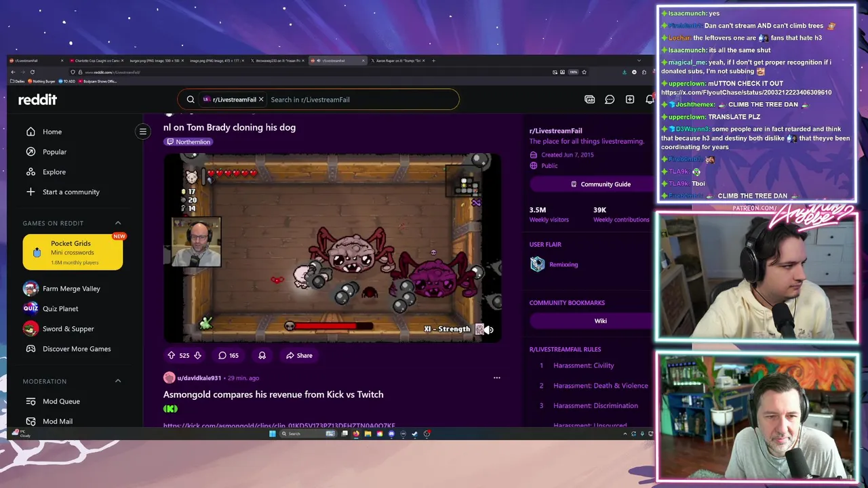Collapse Games on Reddit section
This screenshot has width=868, height=488.
[x=118, y=223]
